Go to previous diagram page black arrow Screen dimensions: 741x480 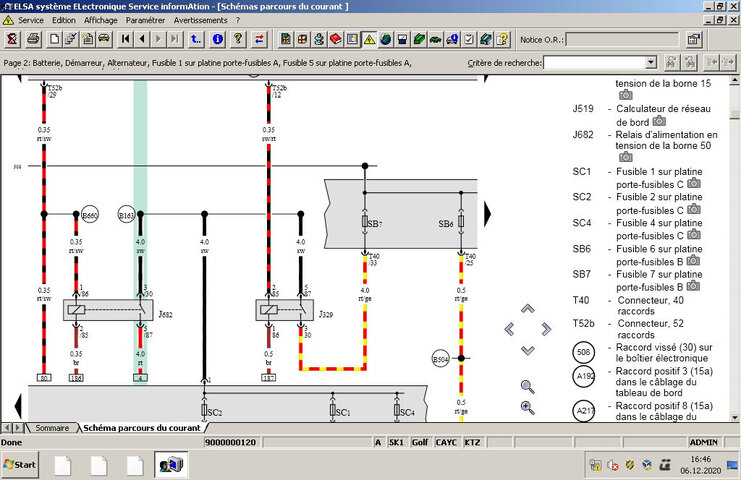[18, 405]
